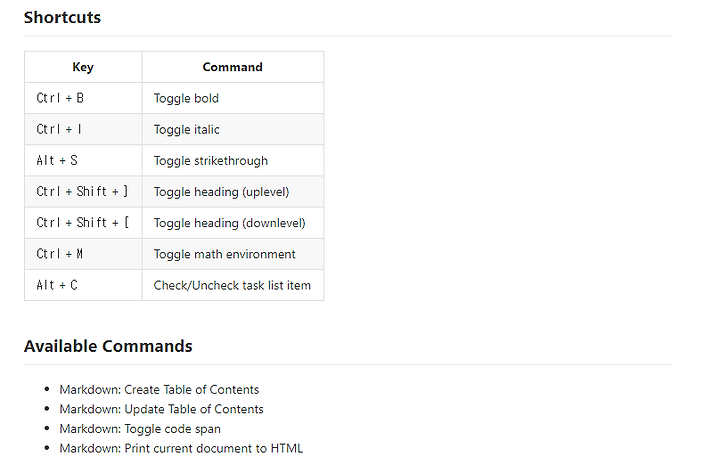Click the Ctrl + Shift + ] cell

click(83, 192)
